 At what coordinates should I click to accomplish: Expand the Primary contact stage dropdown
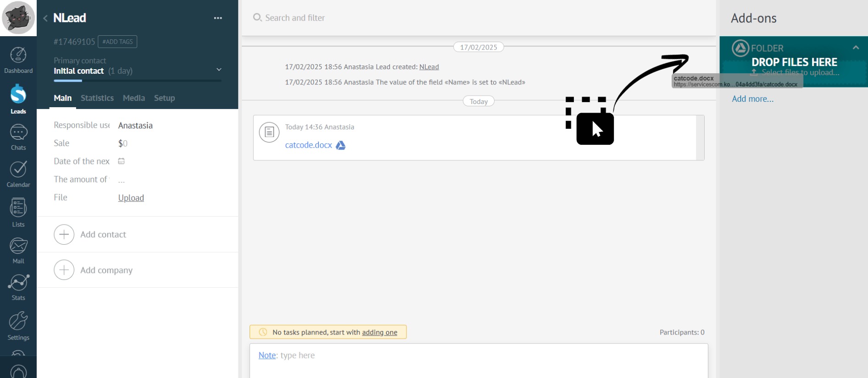(x=219, y=70)
